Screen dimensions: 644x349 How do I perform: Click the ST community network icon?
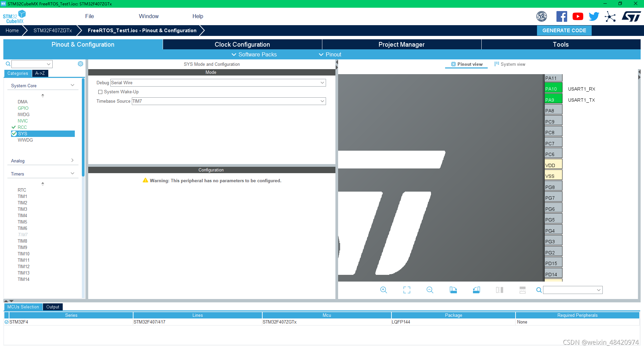coord(610,16)
